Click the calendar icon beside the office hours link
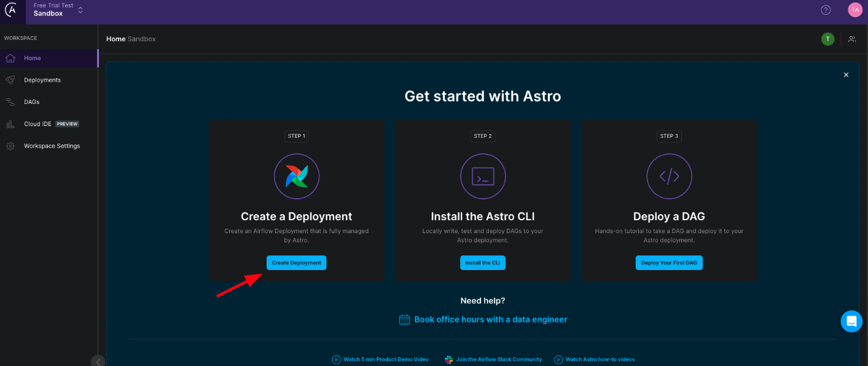 pyautogui.click(x=404, y=319)
